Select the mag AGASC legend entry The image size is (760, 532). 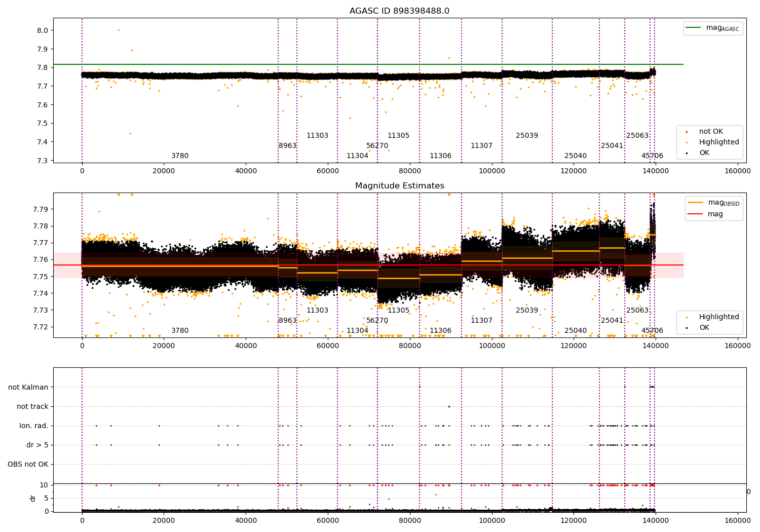click(x=713, y=28)
